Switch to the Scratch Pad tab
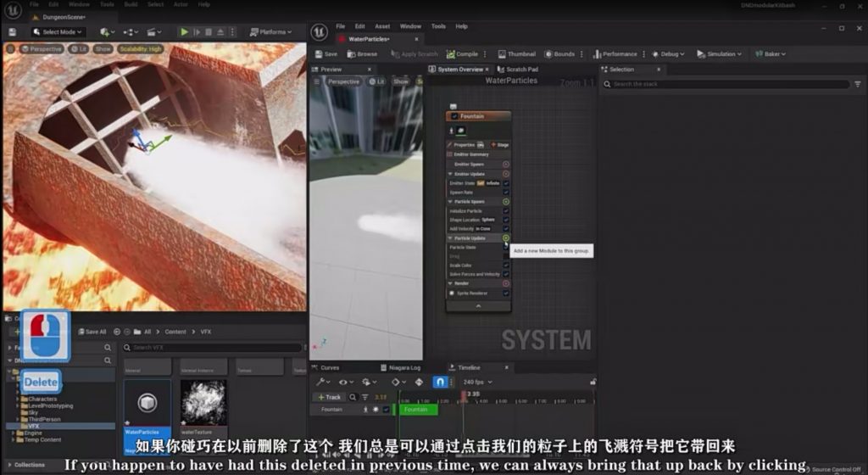This screenshot has width=868, height=475. point(518,70)
